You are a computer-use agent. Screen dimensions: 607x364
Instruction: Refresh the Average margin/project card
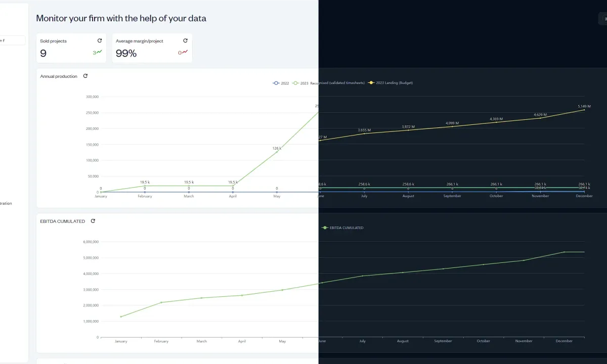[185, 40]
